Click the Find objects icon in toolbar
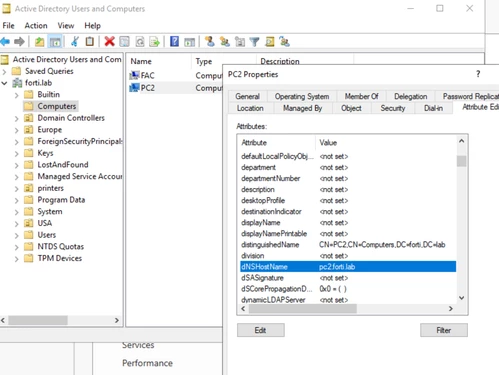Screen dimensions: 499x375 (270, 42)
